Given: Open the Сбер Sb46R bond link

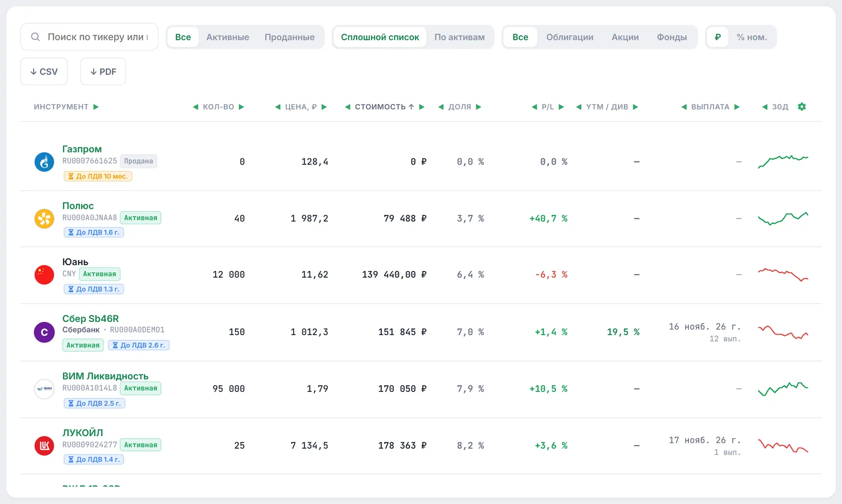Looking at the screenshot, I should [91, 319].
